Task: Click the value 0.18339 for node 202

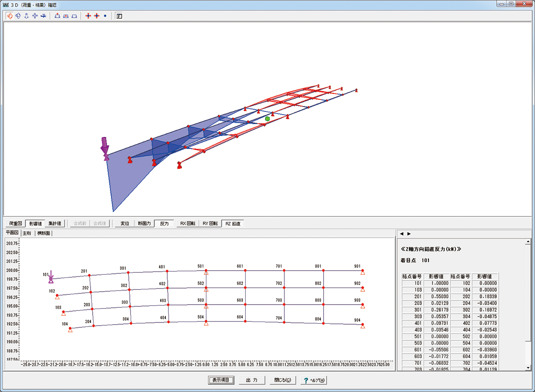Action: (x=485, y=296)
